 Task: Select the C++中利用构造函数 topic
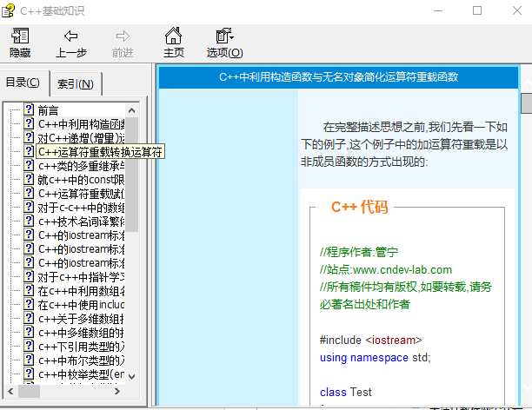(x=82, y=124)
